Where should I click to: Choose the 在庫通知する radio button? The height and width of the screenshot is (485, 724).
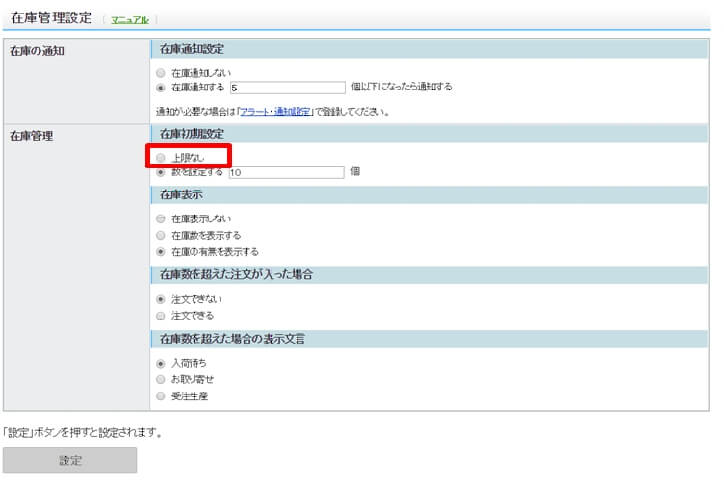(x=161, y=87)
